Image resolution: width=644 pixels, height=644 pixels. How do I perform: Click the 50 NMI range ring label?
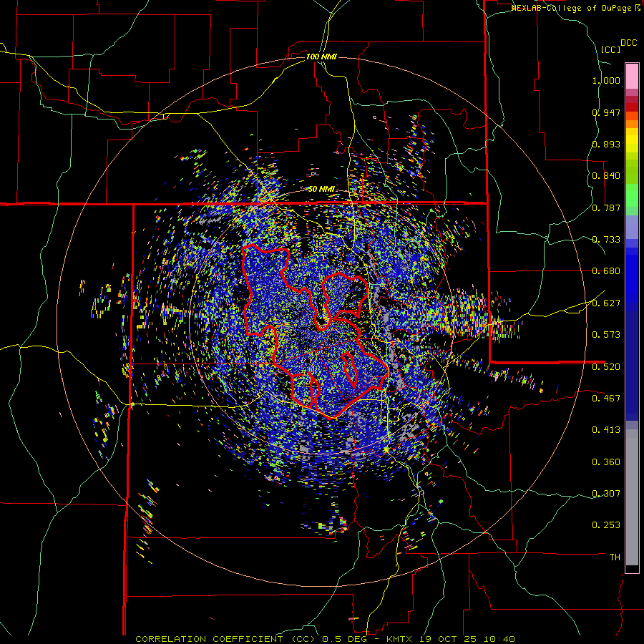point(321,189)
